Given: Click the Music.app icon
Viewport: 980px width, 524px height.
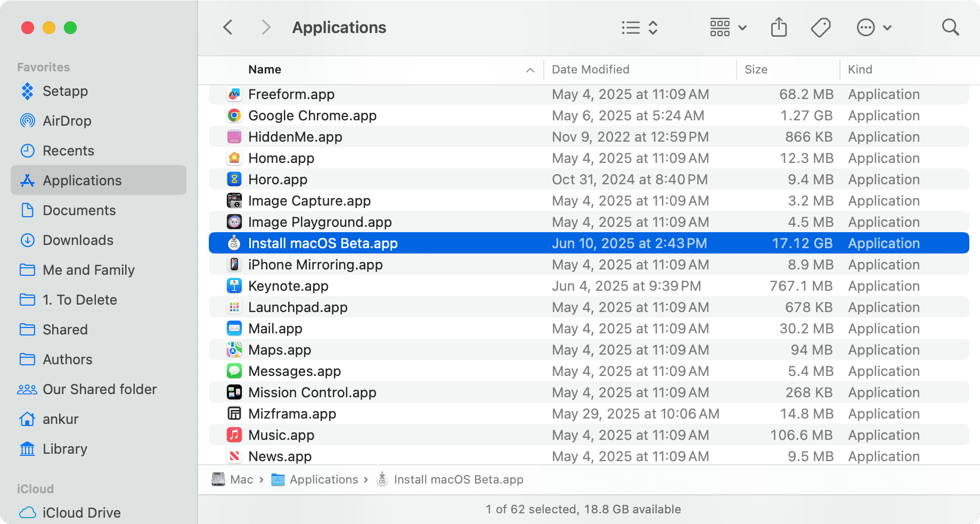Looking at the screenshot, I should (234, 435).
